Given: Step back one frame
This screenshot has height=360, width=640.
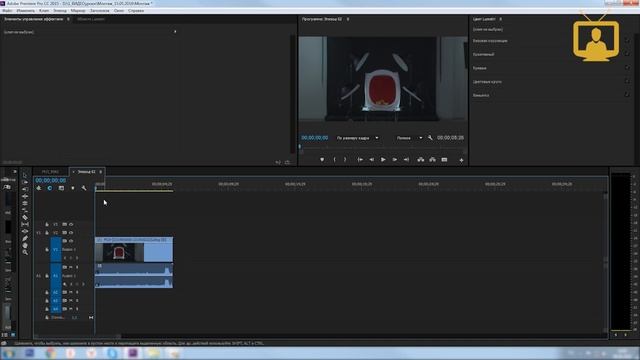Looking at the screenshot, I should click(x=371, y=160).
